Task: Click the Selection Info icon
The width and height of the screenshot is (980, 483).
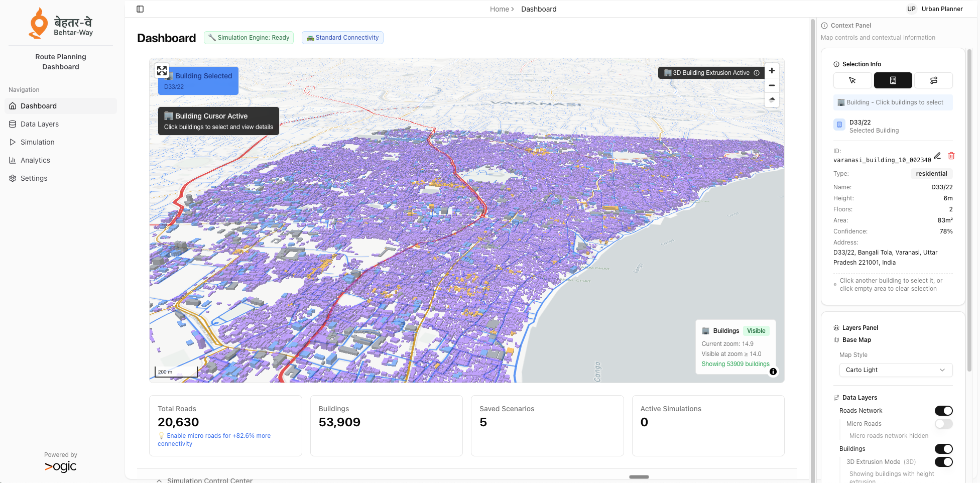Action: click(836, 64)
